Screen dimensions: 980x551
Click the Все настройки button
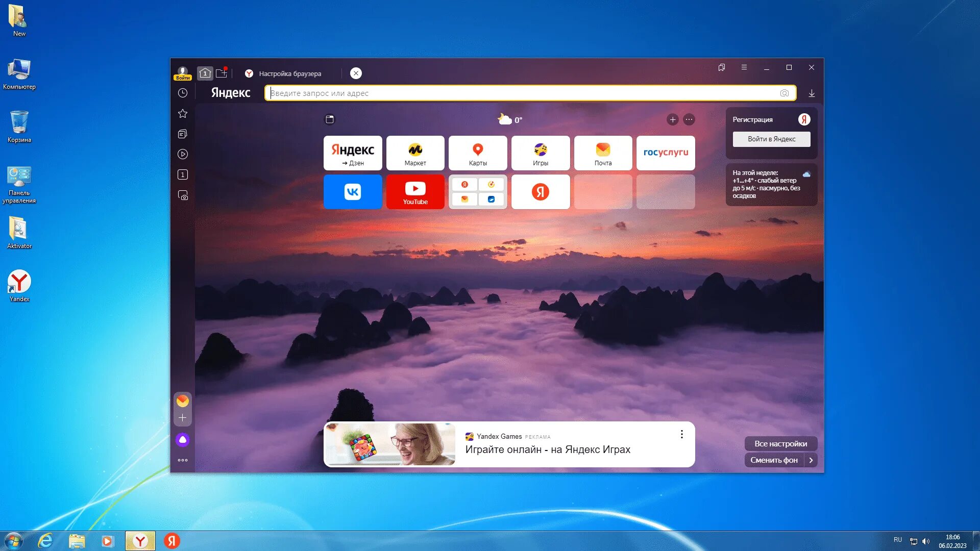tap(780, 444)
